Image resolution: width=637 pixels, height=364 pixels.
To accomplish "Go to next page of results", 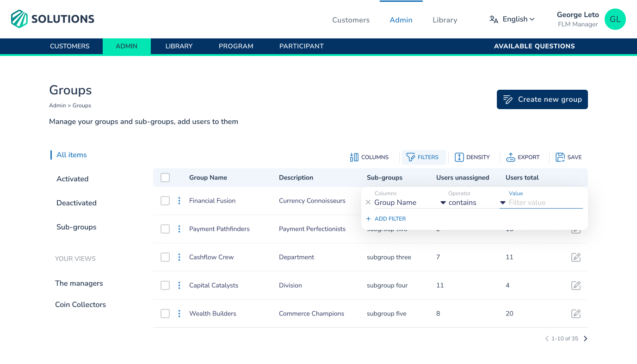I will (x=586, y=339).
